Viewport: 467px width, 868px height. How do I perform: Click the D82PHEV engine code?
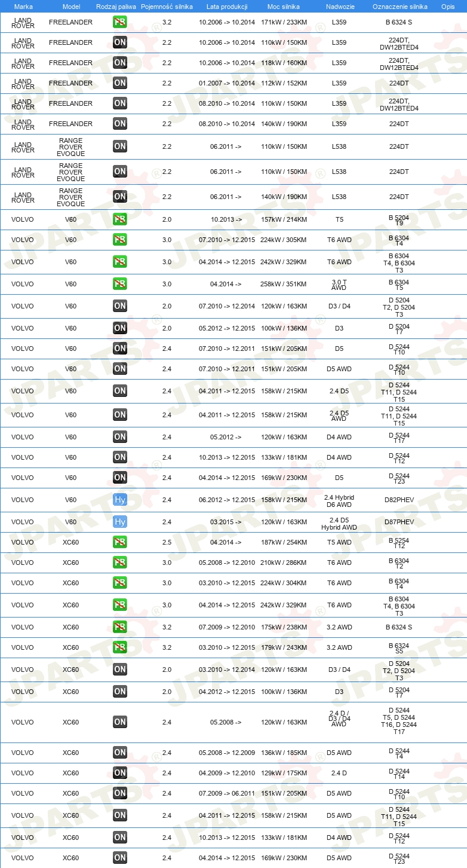400,500
